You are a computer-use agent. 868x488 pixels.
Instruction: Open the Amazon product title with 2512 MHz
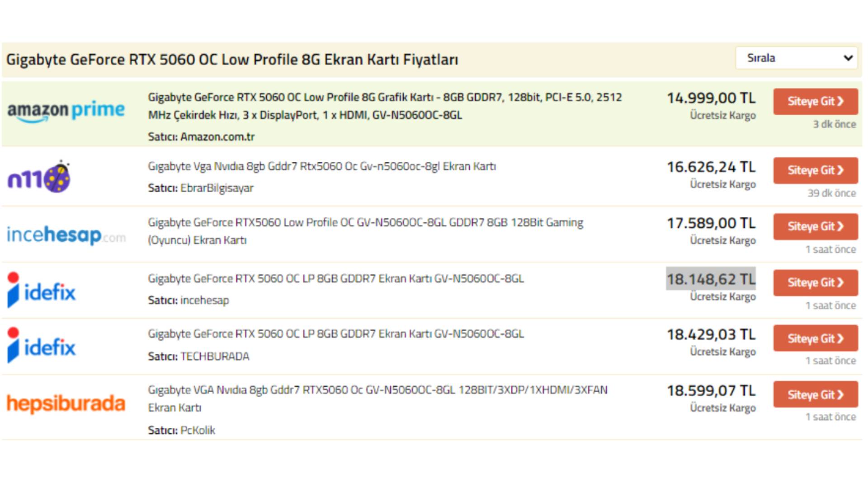pyautogui.click(x=385, y=106)
